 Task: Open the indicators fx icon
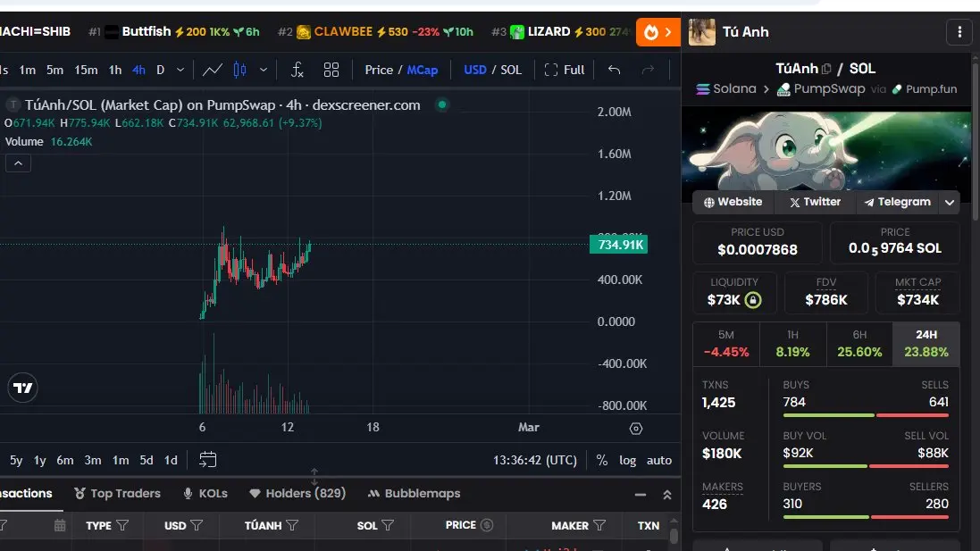point(297,70)
